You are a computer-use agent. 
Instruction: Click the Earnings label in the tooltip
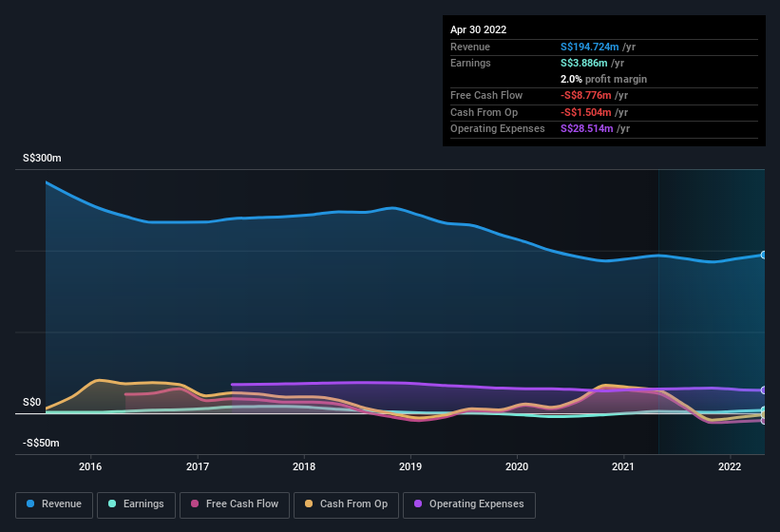point(470,63)
